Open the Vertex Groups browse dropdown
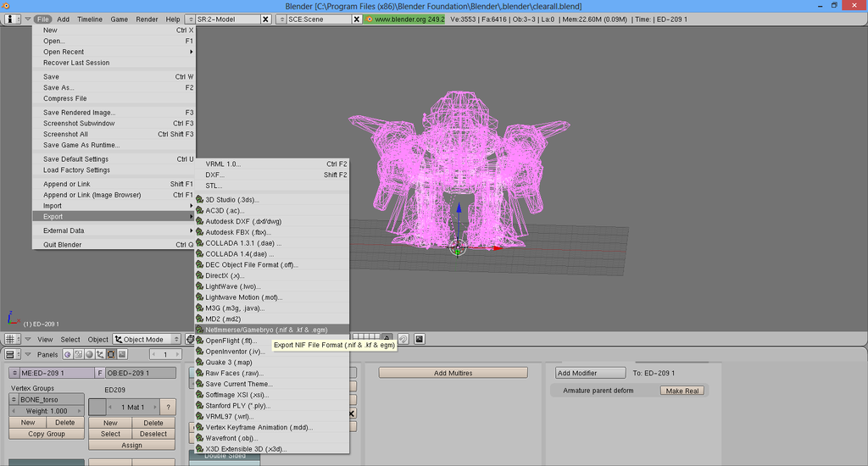868x466 pixels. [x=14, y=400]
